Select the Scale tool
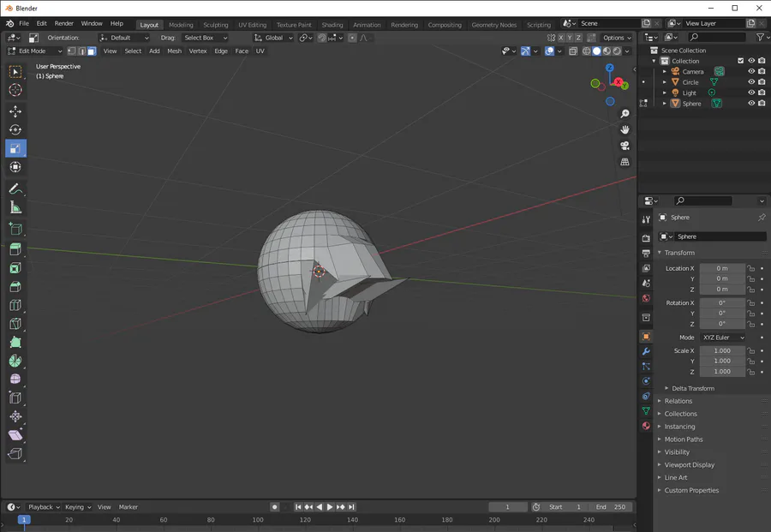Viewport: 771px width, 532px height. 15,148
